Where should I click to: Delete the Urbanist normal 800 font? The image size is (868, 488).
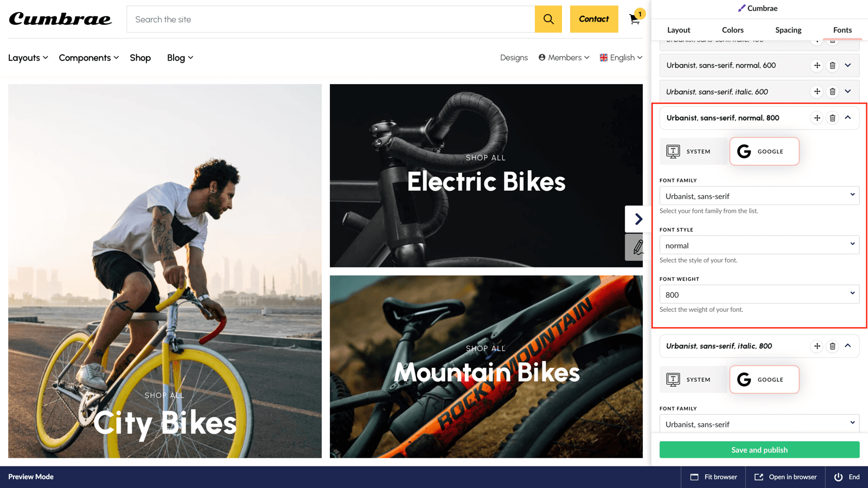(x=833, y=118)
